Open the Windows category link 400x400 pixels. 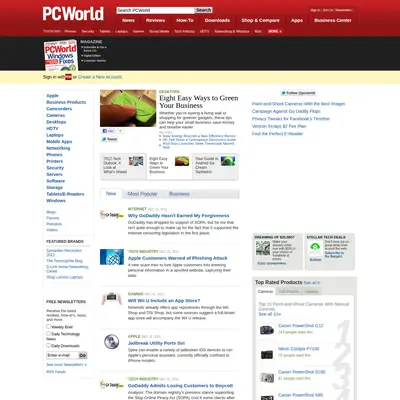[x=56, y=201]
